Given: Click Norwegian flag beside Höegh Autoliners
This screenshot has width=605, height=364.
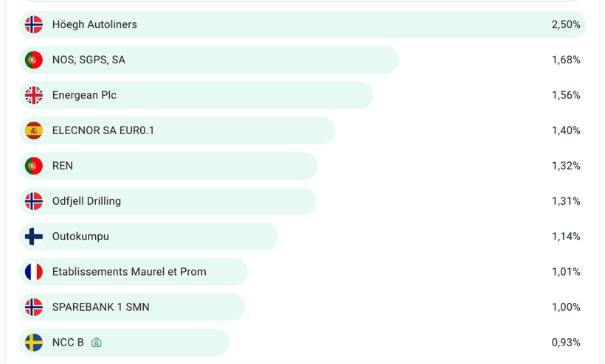Looking at the screenshot, I should tap(34, 24).
